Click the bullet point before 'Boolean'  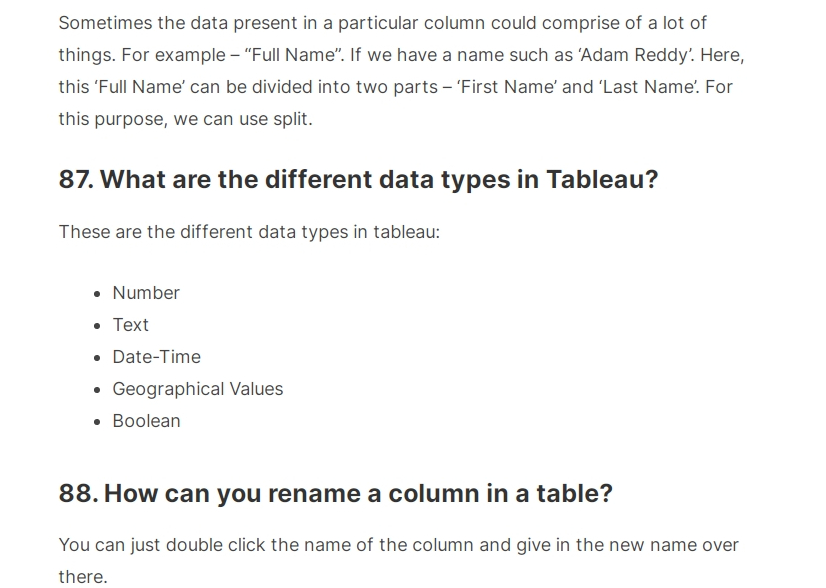tap(96, 422)
